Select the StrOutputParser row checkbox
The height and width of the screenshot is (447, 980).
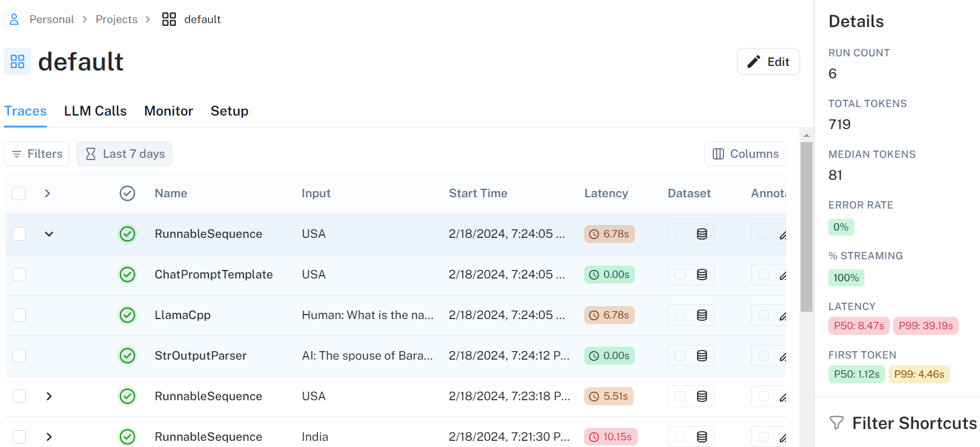[x=19, y=356]
